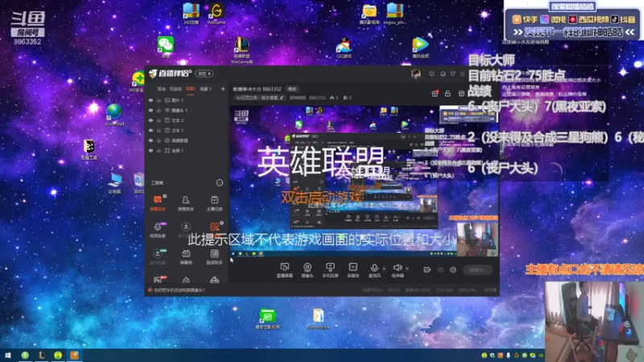Click the orange streaming app taskbar icon

74,355
